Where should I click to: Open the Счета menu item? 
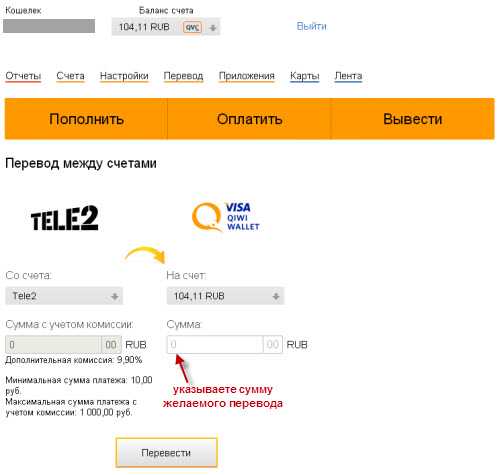(x=70, y=76)
